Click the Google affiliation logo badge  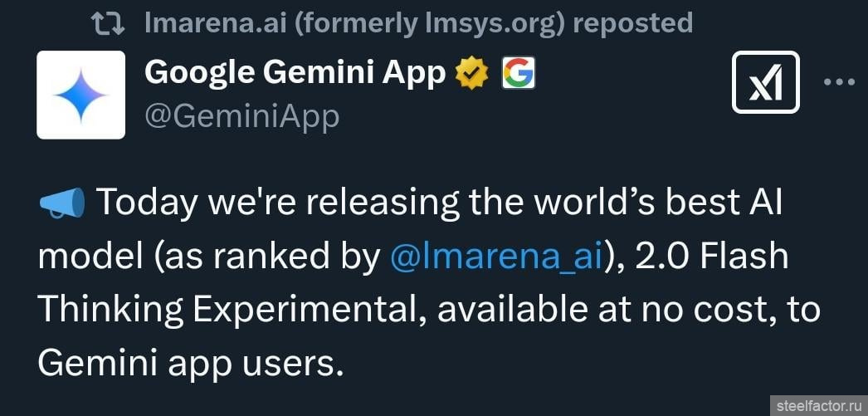[x=519, y=75]
